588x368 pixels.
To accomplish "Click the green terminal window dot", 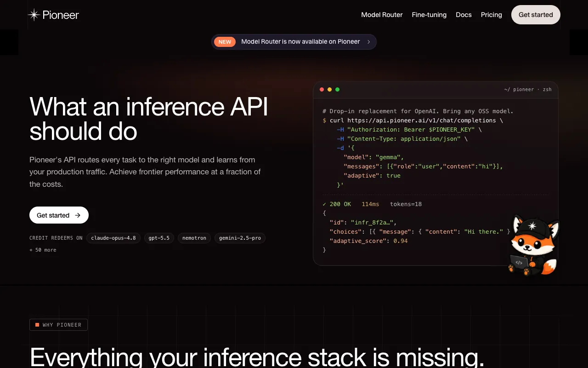I will [x=337, y=89].
